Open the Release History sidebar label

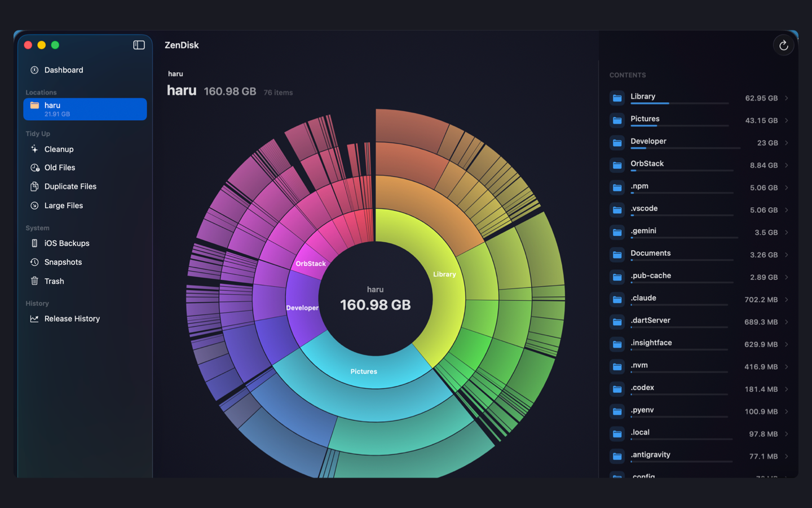pos(72,319)
